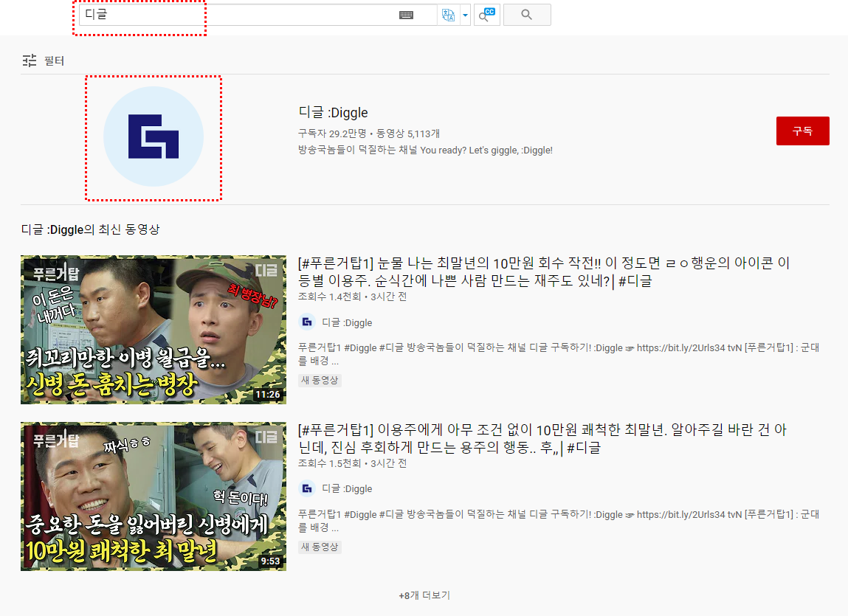Image resolution: width=848 pixels, height=616 pixels.
Task: Open 디글 :Diggle channel link under first video
Action: coord(347,323)
